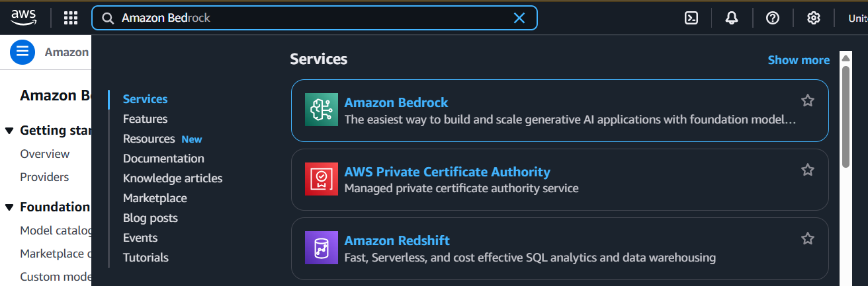Collapse the Foundation models section

(x=9, y=207)
